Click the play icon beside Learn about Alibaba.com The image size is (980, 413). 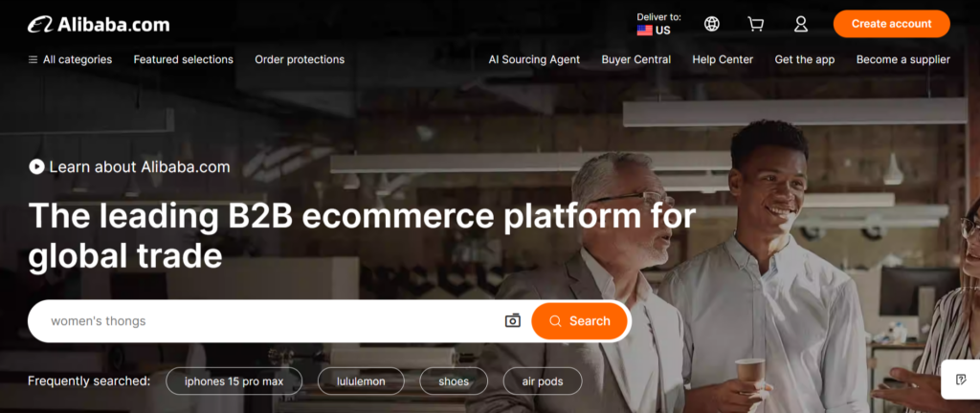[x=36, y=166]
